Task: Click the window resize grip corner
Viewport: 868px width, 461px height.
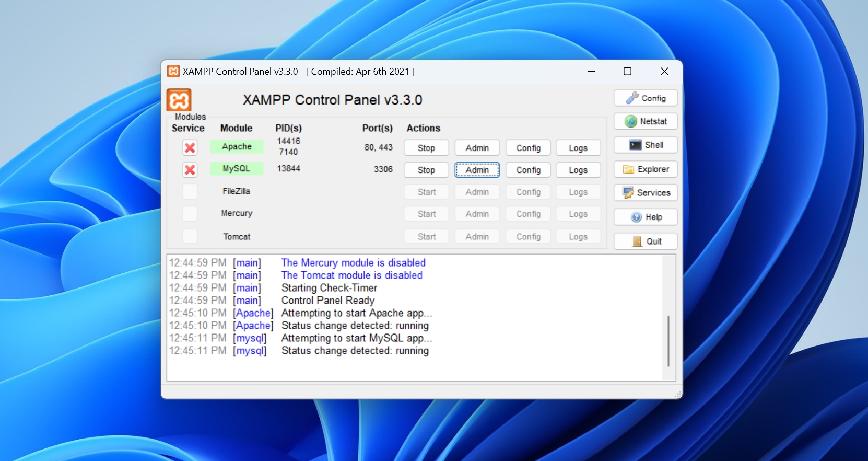Action: [x=678, y=394]
